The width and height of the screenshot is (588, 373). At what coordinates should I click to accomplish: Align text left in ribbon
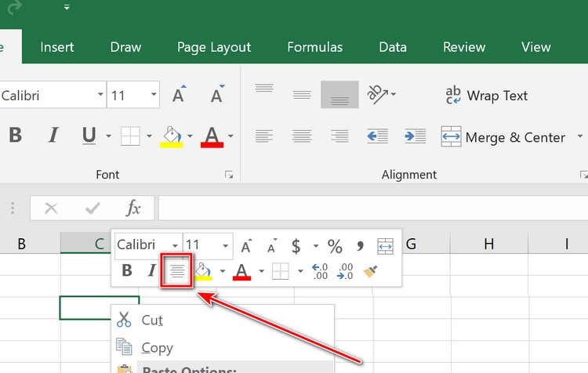[264, 136]
